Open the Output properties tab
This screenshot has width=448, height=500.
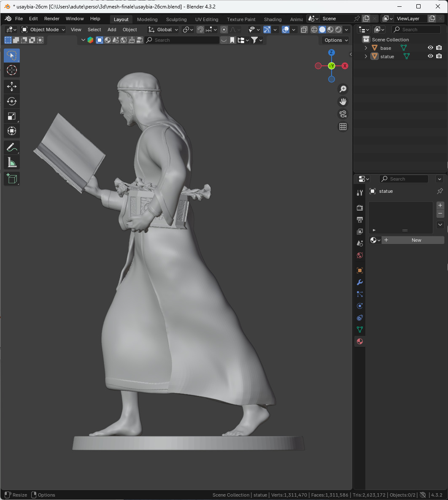point(360,219)
